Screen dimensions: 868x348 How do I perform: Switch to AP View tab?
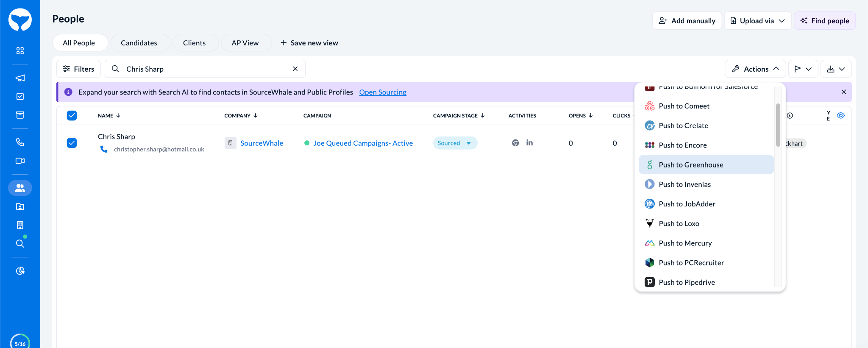pyautogui.click(x=245, y=43)
